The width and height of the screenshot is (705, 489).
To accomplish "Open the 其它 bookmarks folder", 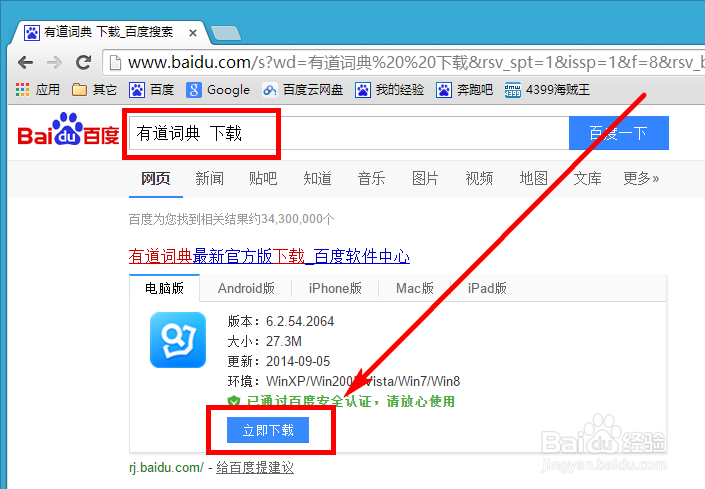I will pyautogui.click(x=94, y=89).
